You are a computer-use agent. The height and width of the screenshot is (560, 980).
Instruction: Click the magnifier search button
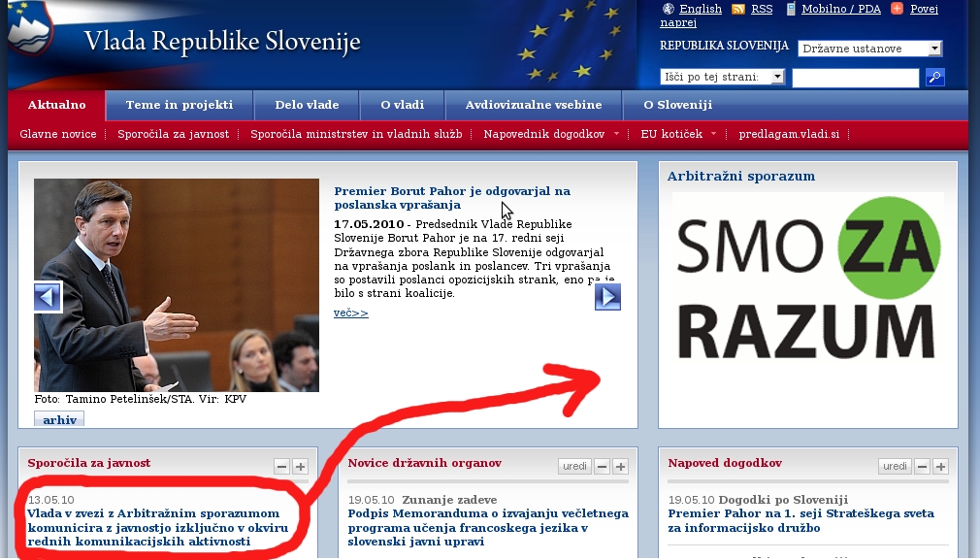[934, 78]
